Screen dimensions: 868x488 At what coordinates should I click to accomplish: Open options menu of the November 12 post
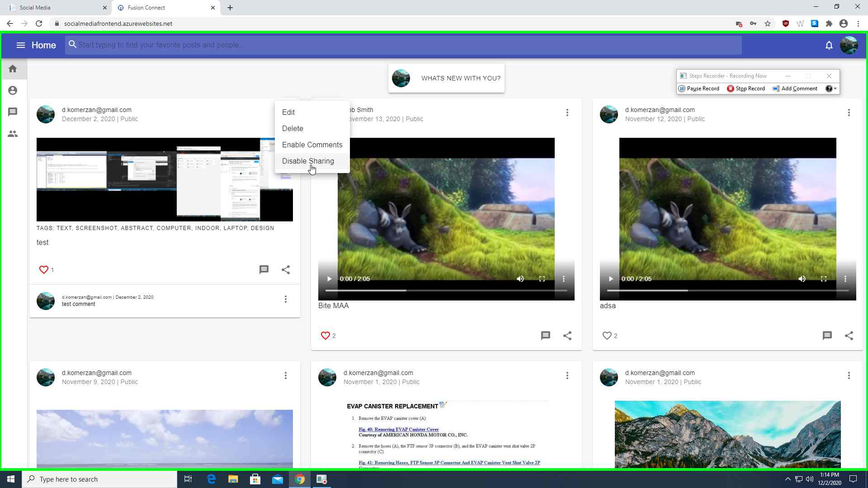click(849, 113)
